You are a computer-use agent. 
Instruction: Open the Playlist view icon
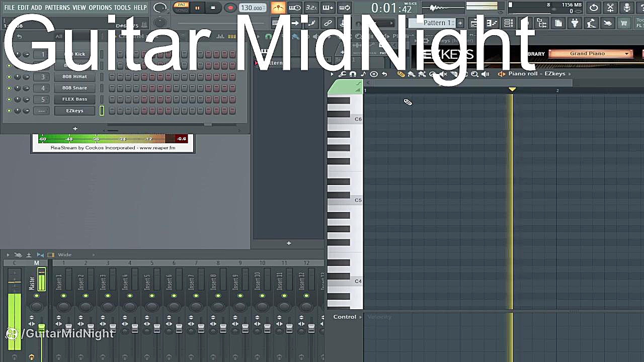474,23
